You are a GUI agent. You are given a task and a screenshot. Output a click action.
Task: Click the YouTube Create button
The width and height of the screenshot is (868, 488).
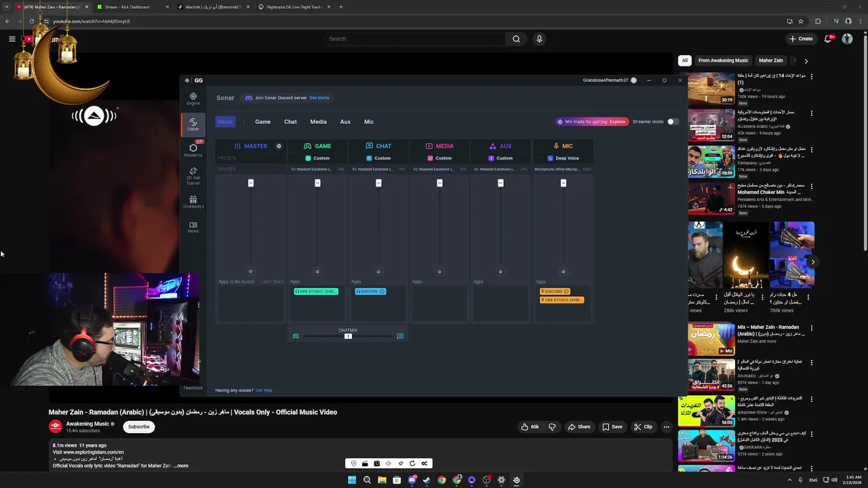tap(802, 39)
